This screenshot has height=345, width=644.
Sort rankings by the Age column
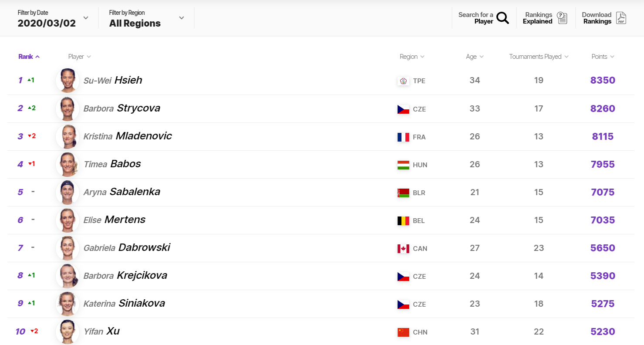coord(475,57)
